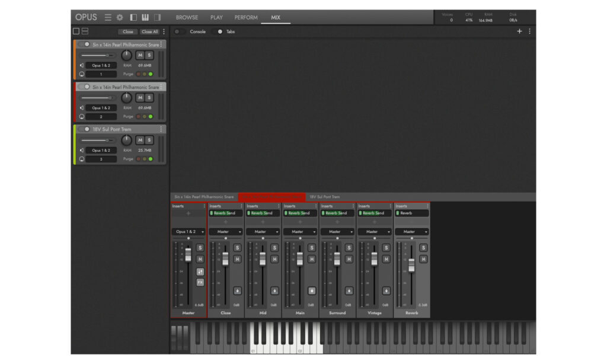Screen dimensions: 607x364
Task: Open the Opus hamburger main menu
Action: click(108, 17)
